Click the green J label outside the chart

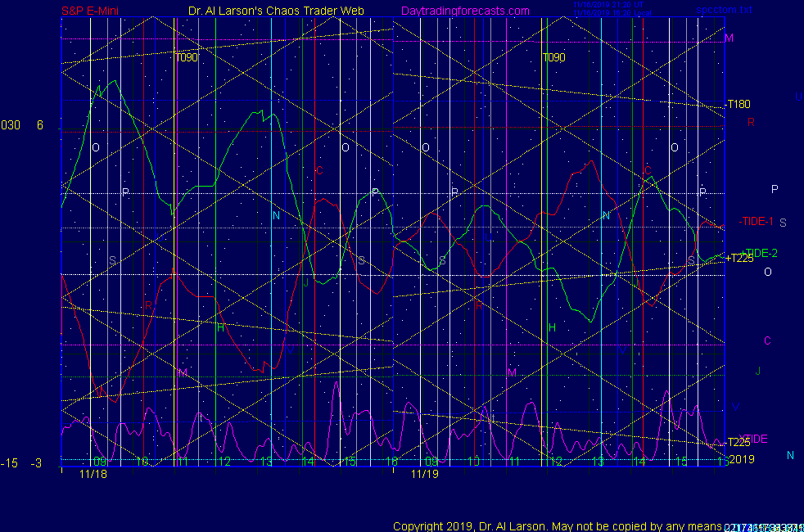point(758,371)
